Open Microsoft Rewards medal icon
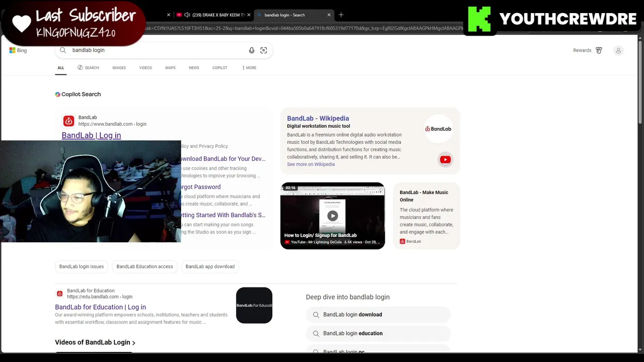644x362 pixels. [x=599, y=50]
